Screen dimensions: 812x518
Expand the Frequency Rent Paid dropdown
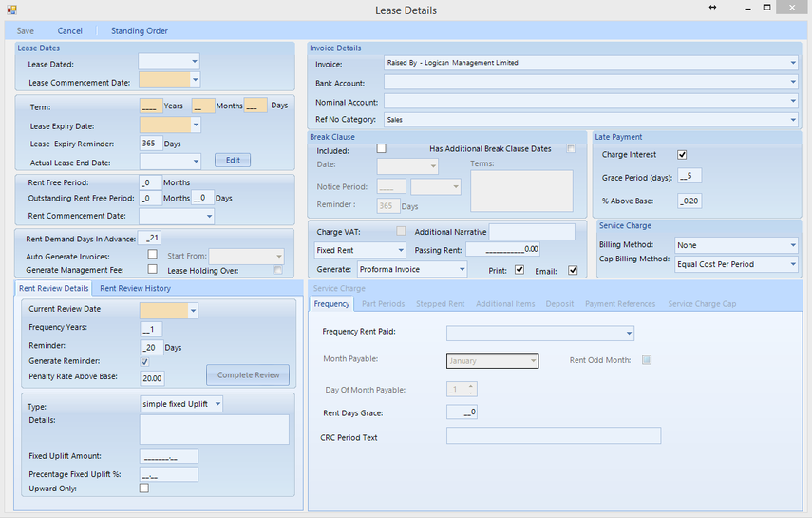click(x=629, y=333)
